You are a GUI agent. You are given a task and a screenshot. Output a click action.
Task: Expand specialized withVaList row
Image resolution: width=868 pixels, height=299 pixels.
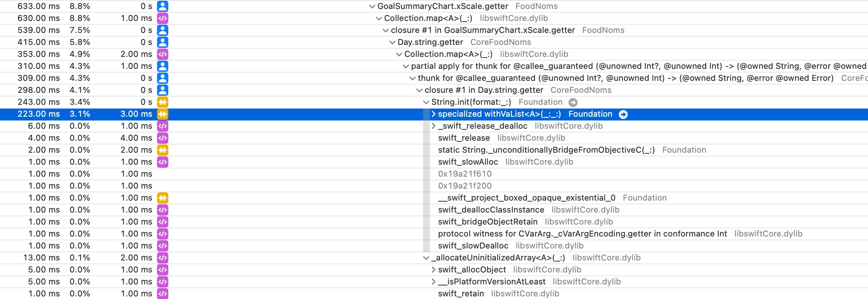[433, 114]
